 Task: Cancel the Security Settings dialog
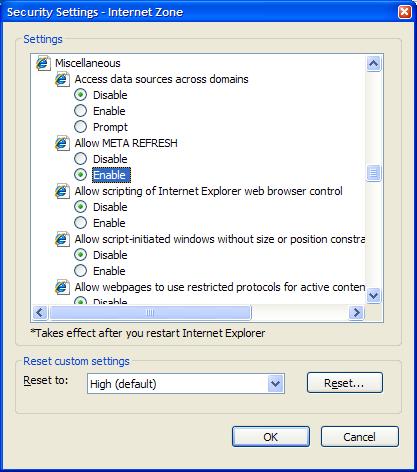point(360,437)
